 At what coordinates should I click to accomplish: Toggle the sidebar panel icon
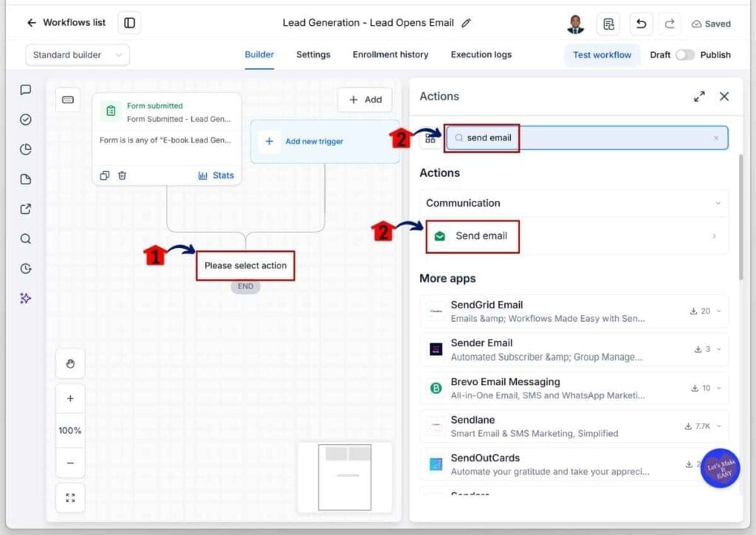129,23
